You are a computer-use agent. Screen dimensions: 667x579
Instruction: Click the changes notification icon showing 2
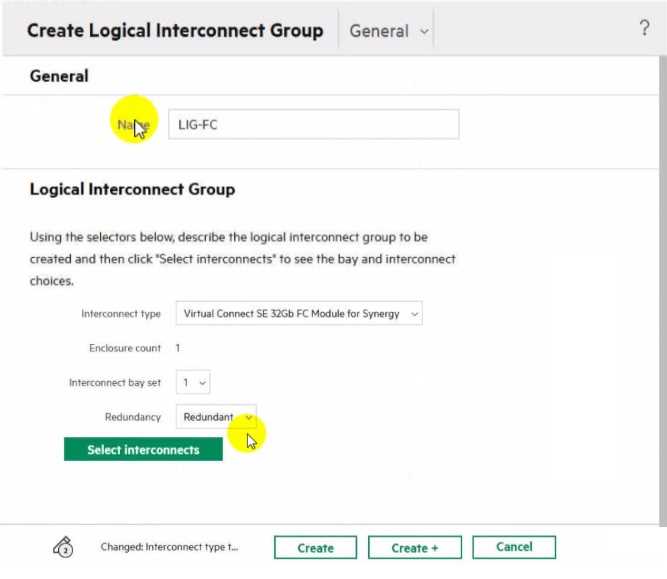[62, 547]
